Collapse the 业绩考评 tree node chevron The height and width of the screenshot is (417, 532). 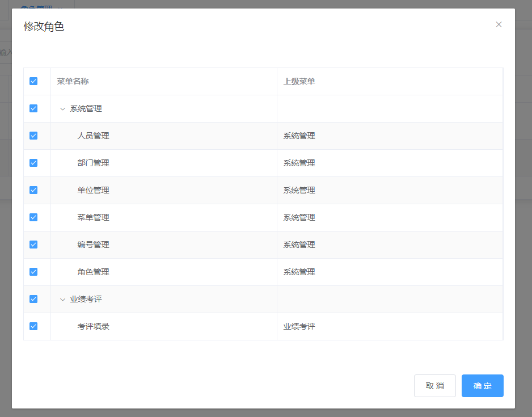point(62,299)
